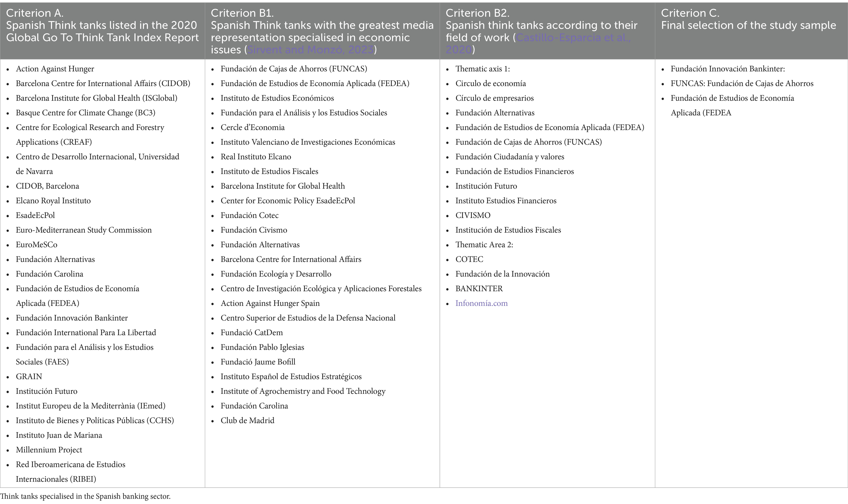Select 'Action Against Hunger Spain' entry
This screenshot has height=504, width=848.
(270, 303)
